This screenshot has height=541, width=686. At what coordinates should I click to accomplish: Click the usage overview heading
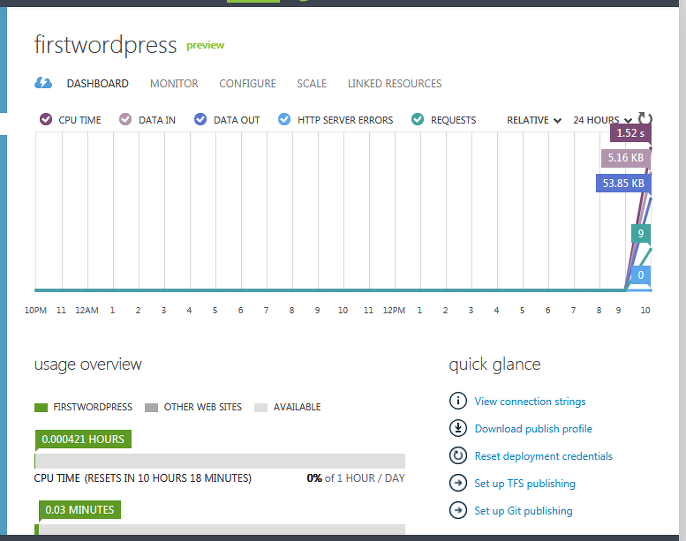point(88,364)
